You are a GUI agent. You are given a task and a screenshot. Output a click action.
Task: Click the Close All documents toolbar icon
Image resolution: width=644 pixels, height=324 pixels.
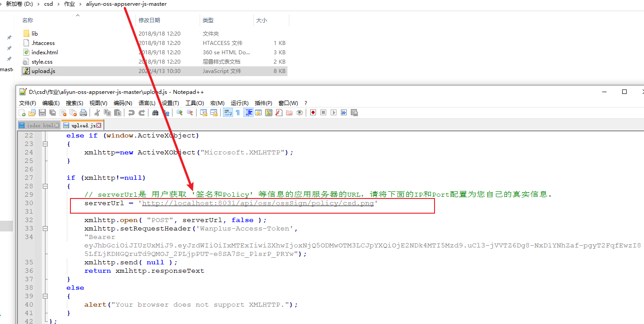pyautogui.click(x=73, y=113)
